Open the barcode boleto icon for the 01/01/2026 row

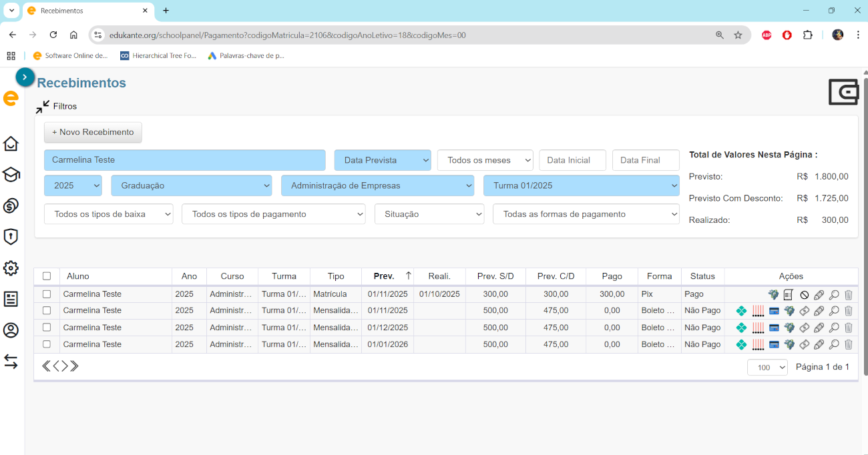tap(758, 345)
